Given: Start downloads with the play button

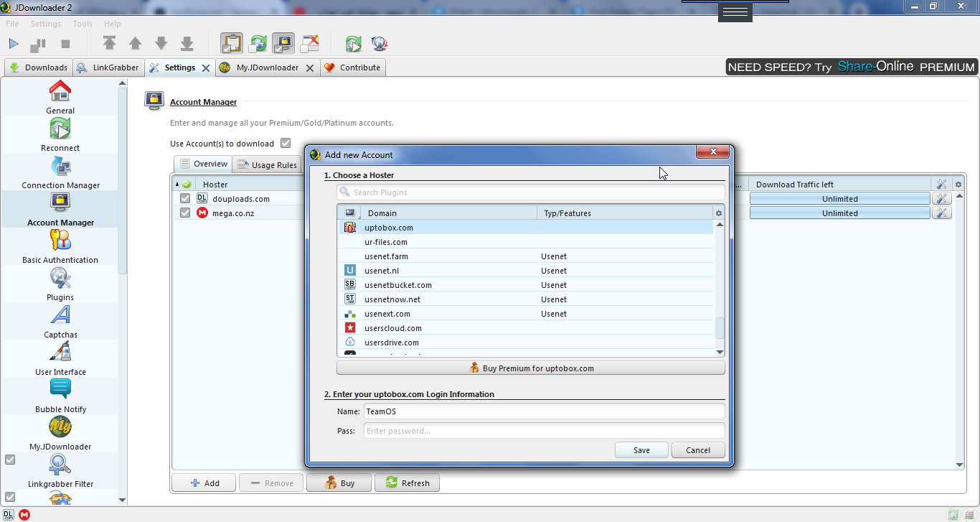Looking at the screenshot, I should point(14,44).
